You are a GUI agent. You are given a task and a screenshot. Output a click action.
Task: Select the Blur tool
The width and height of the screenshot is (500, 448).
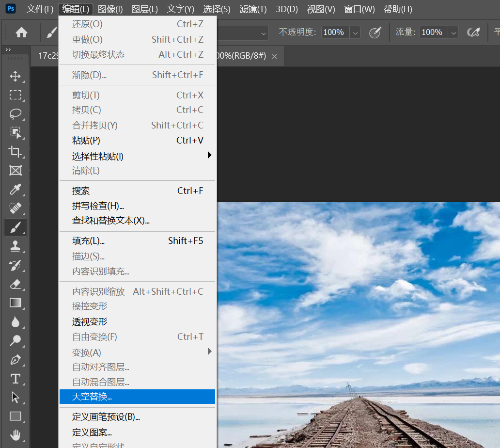[16, 322]
